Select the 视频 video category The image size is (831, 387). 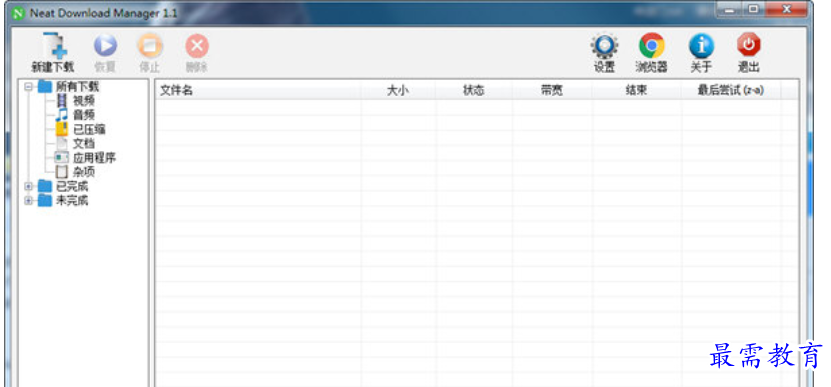(x=75, y=100)
